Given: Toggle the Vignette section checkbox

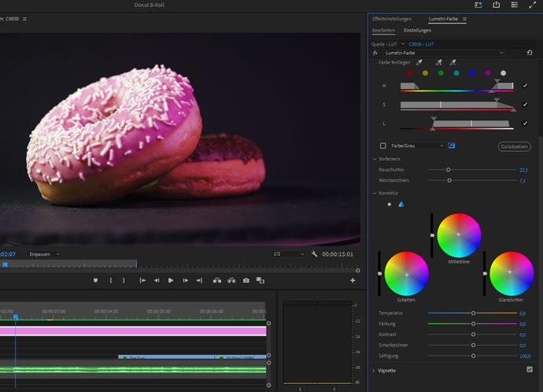Looking at the screenshot, I should [x=530, y=370].
